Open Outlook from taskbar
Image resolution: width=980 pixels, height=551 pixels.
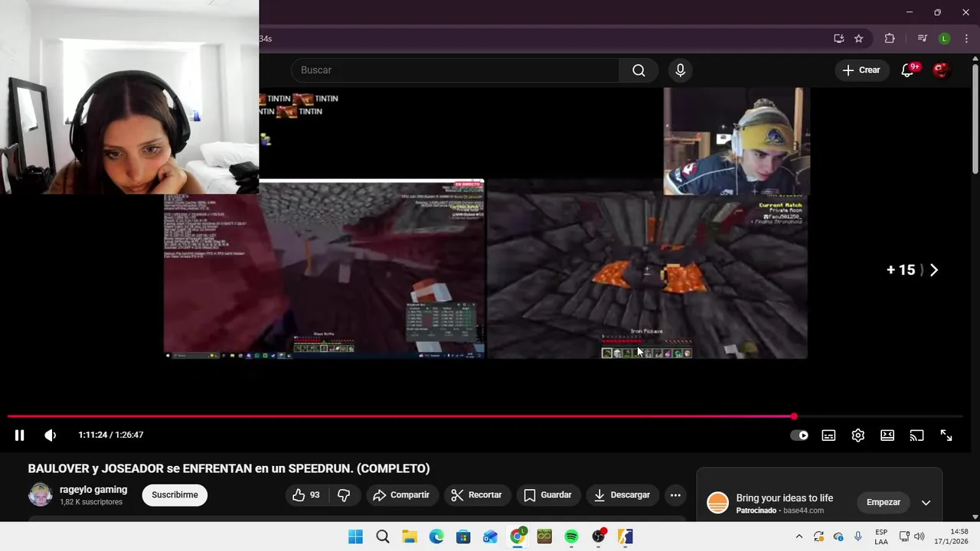491,536
